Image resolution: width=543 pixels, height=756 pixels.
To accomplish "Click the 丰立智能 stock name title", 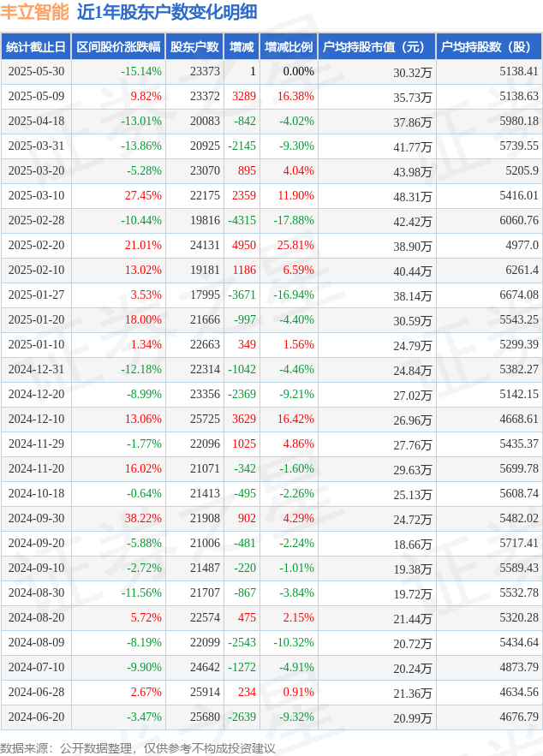I will click(x=35, y=12).
